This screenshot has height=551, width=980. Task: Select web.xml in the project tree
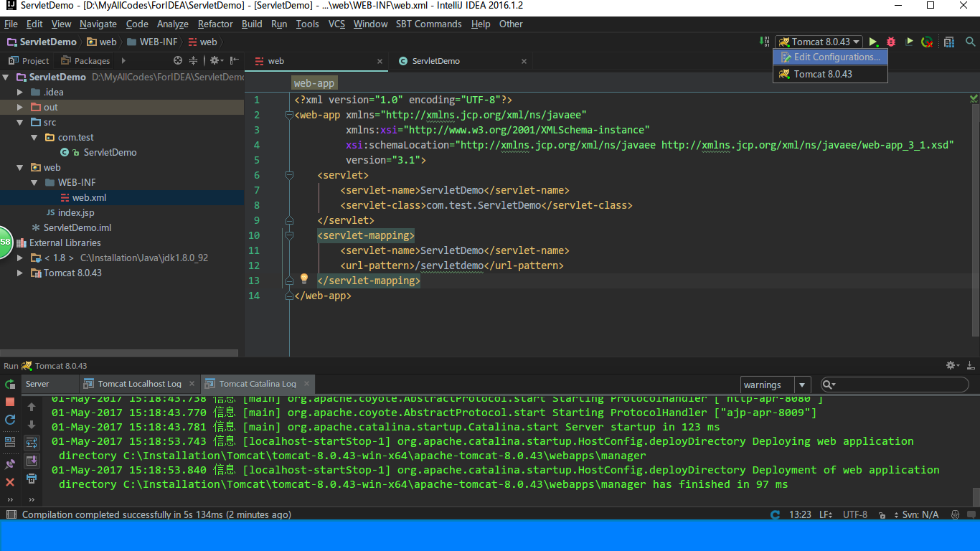[x=89, y=197]
